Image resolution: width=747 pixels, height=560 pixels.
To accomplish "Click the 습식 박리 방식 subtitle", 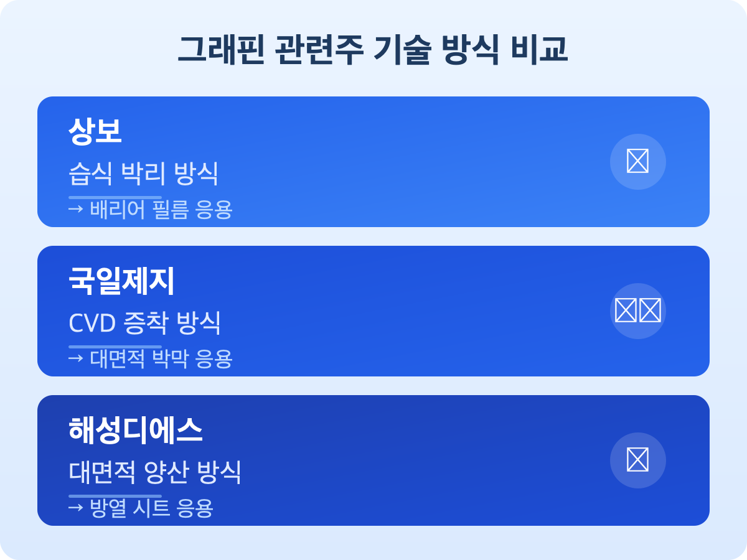I will point(143,174).
